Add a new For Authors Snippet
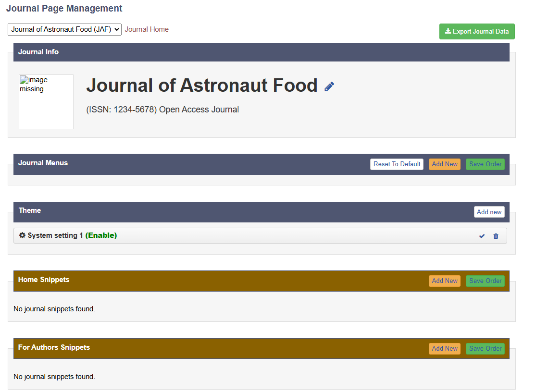Image resolution: width=536 pixels, height=392 pixels. point(444,349)
